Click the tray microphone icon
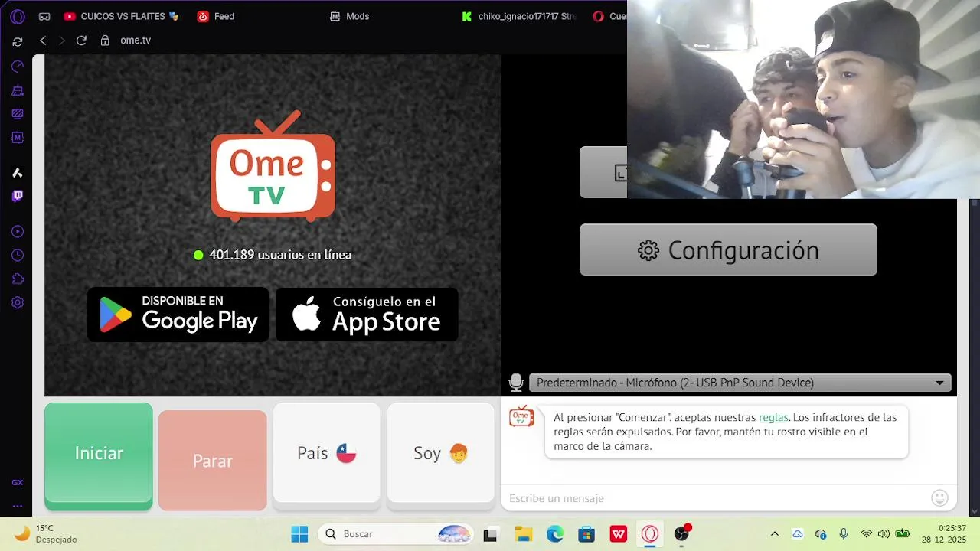This screenshot has width=980, height=551. pos(843,533)
